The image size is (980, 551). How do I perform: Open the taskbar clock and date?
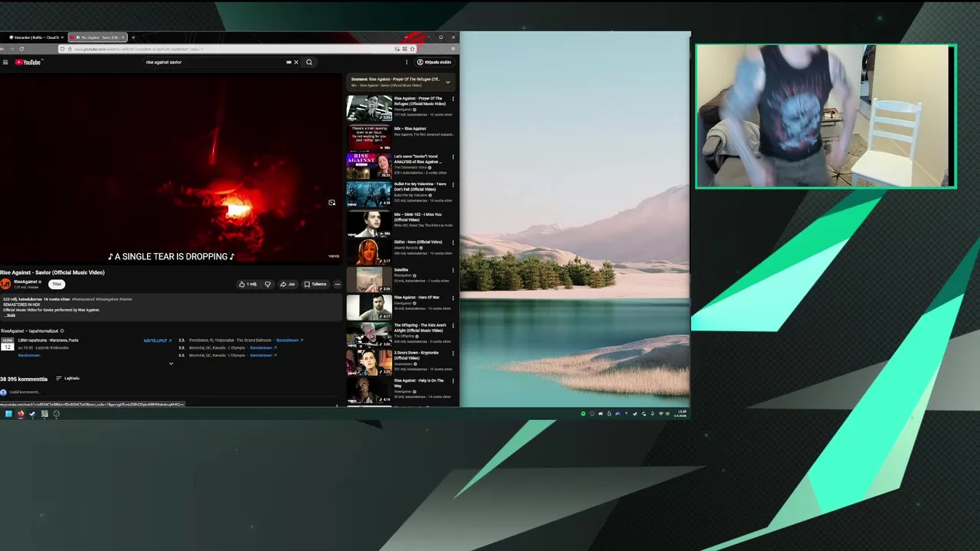(x=681, y=413)
